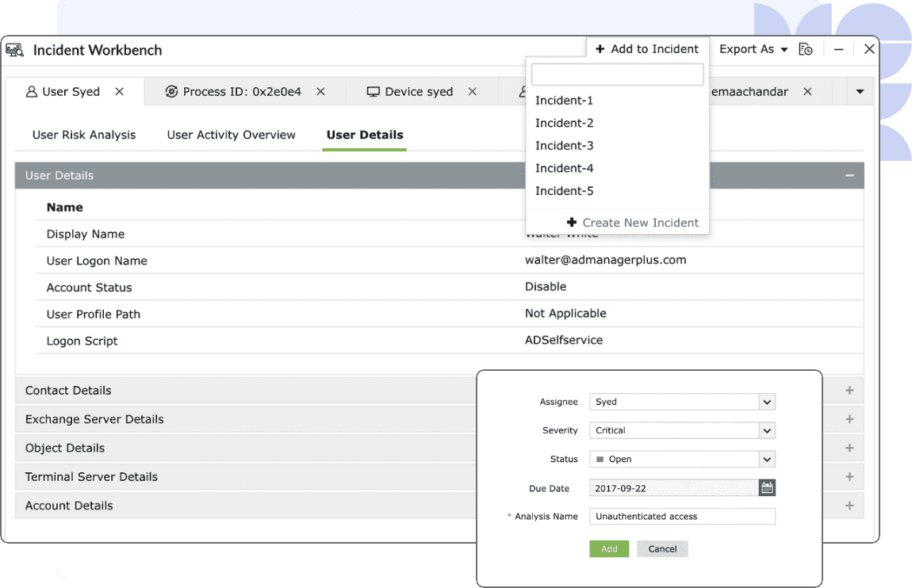Select the User Activity Overview tab

coord(231,135)
